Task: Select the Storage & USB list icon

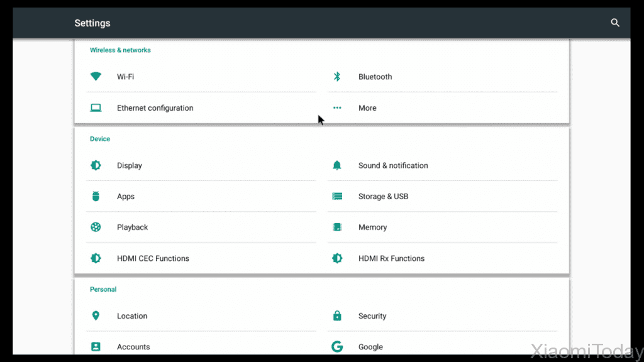Action: (x=337, y=197)
